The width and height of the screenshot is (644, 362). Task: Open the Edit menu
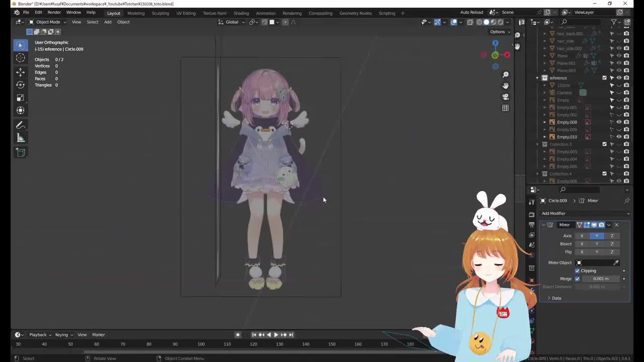38,12
